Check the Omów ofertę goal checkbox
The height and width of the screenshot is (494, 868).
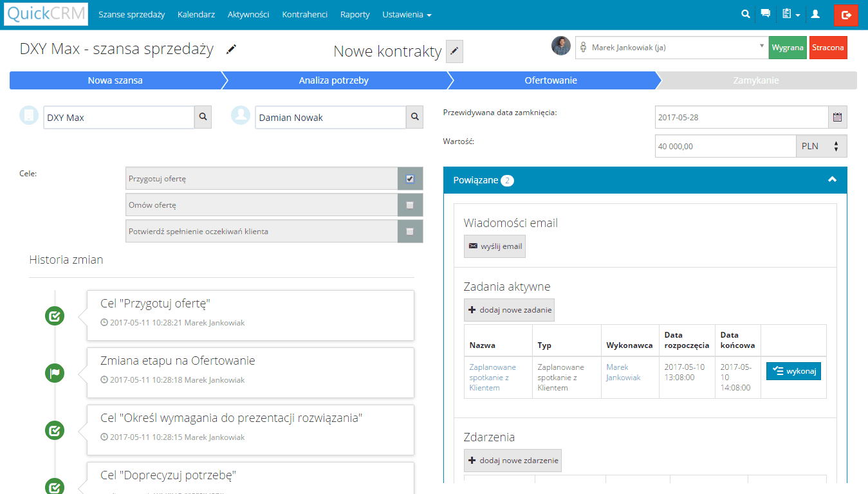[x=410, y=205]
